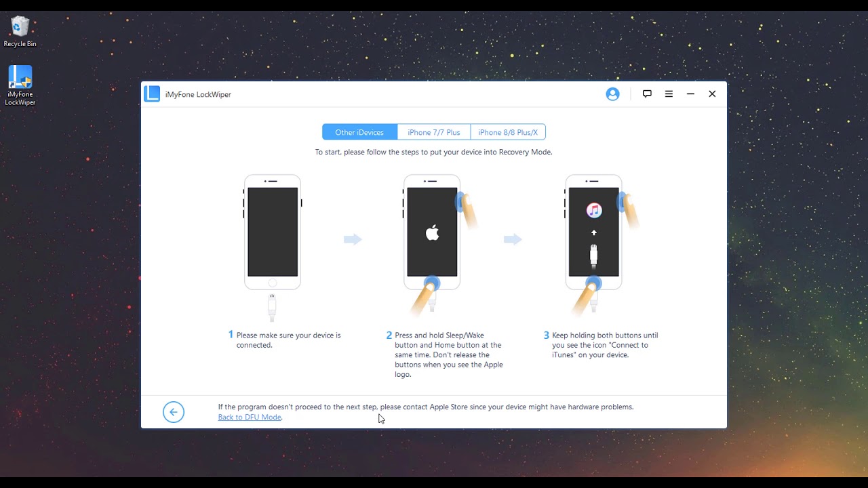This screenshot has height=488, width=868.
Task: Switch to iPhone 8/8 Plus/X tab
Action: click(508, 132)
